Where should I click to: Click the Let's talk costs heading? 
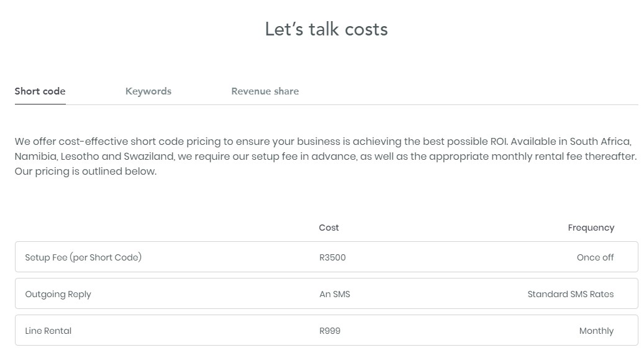[326, 29]
